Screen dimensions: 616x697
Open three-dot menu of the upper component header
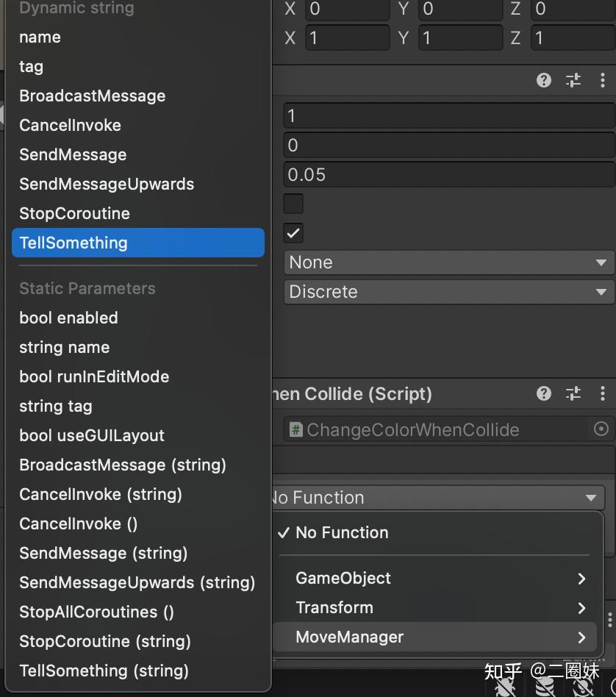coord(602,80)
